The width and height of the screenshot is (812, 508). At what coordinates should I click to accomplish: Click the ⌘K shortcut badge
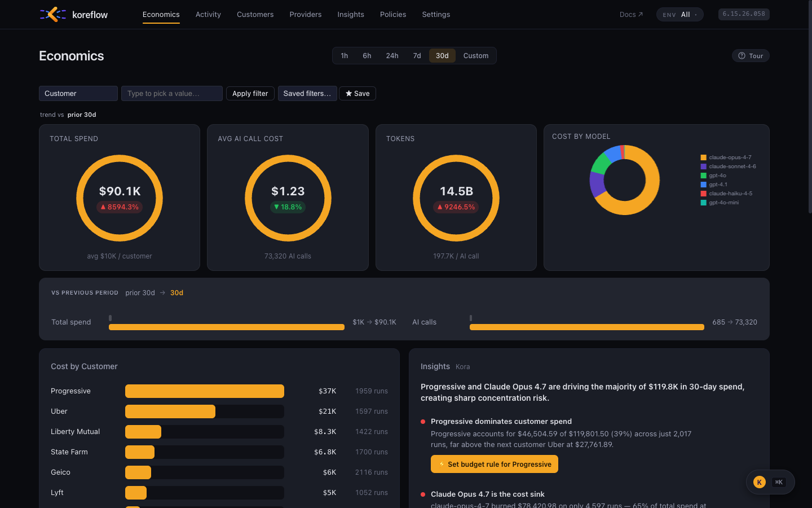tap(779, 482)
